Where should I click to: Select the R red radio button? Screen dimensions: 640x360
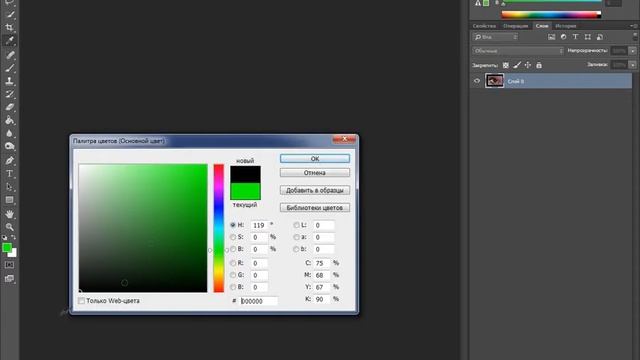point(233,263)
